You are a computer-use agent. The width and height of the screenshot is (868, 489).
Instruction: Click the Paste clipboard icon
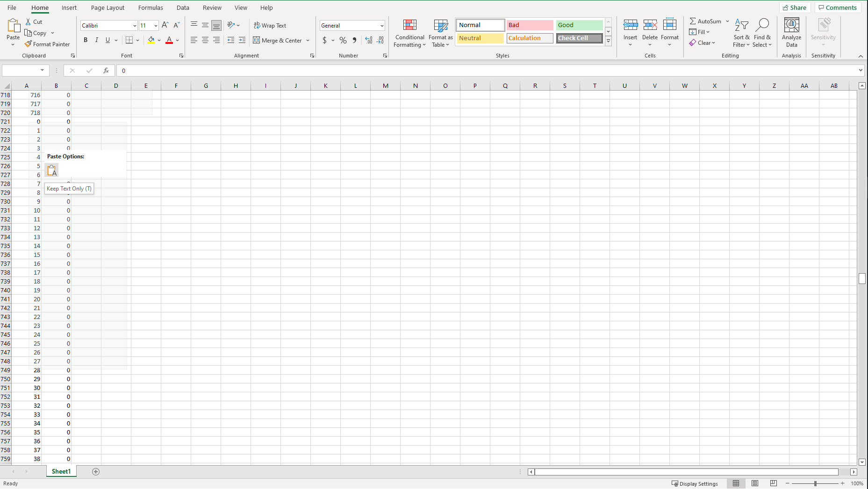point(13,26)
